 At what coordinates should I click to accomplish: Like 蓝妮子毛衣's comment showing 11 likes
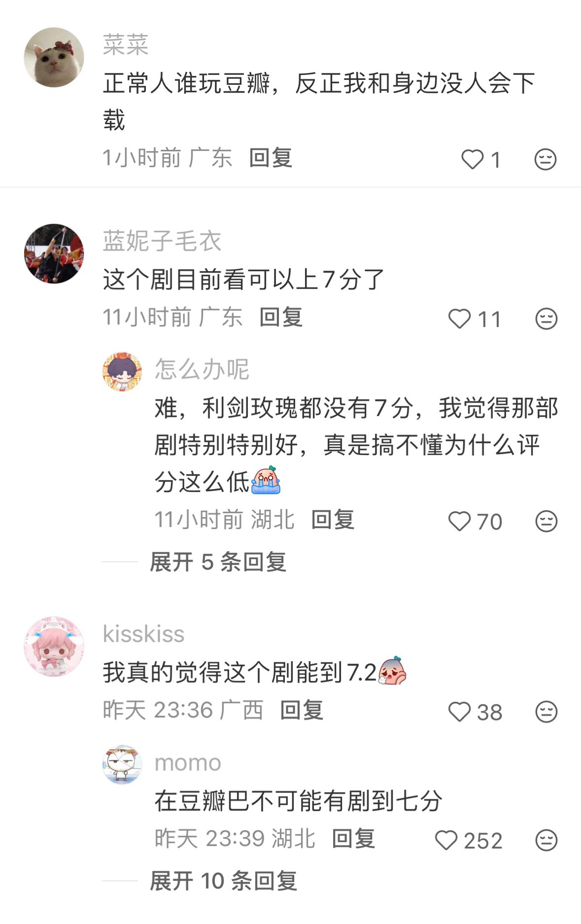coord(459,319)
